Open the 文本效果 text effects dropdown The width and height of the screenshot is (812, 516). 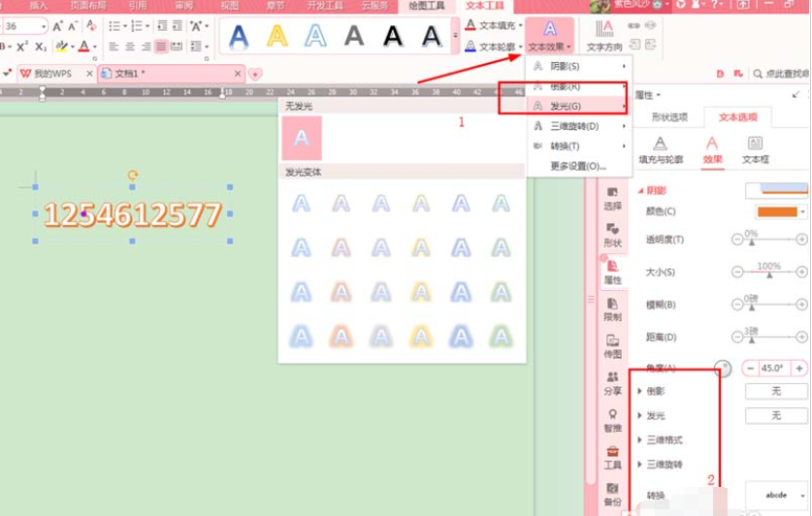point(549,35)
